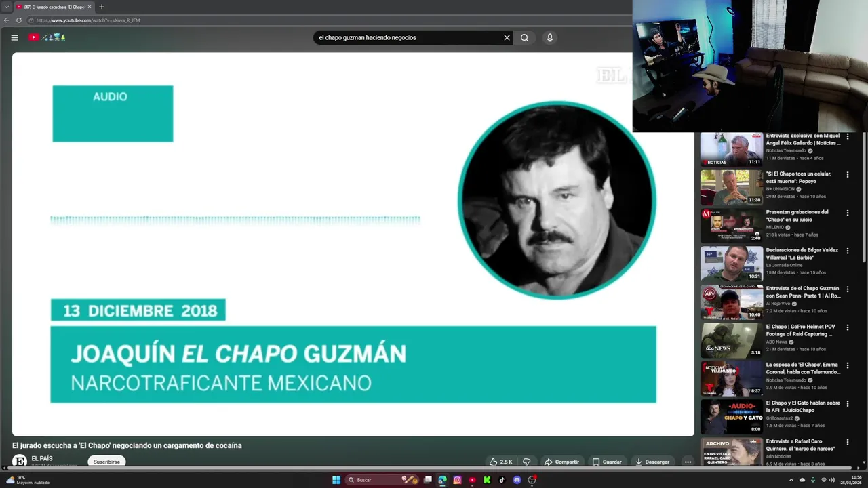Open the EL PAÍS channel avatar
The height and width of the screenshot is (488, 868).
(20, 462)
